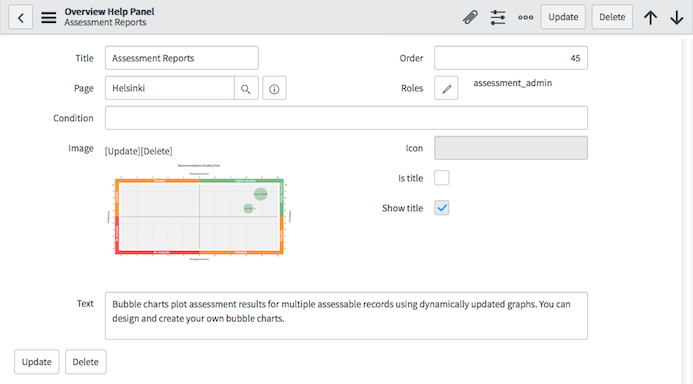Edit Roles with the pencil icon
The image size is (693, 384).
click(x=446, y=88)
